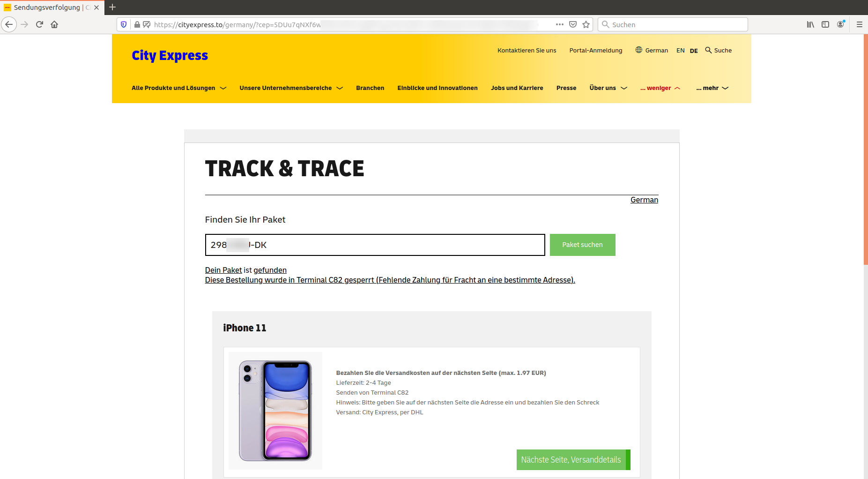Toggle the sidebar view icon
Screen dimensions: 868x479
pyautogui.click(x=825, y=24)
